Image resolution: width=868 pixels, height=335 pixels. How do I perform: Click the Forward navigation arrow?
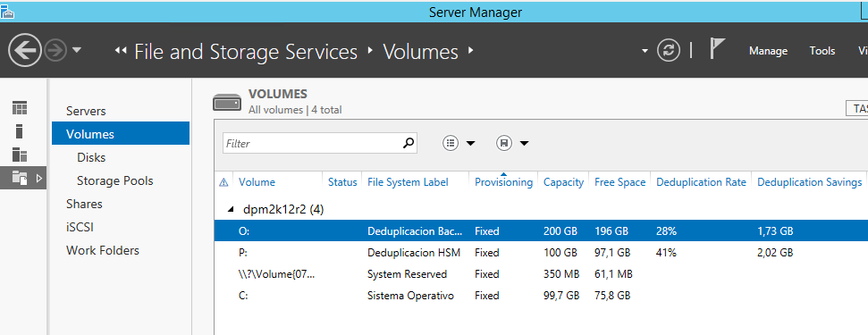[55, 51]
